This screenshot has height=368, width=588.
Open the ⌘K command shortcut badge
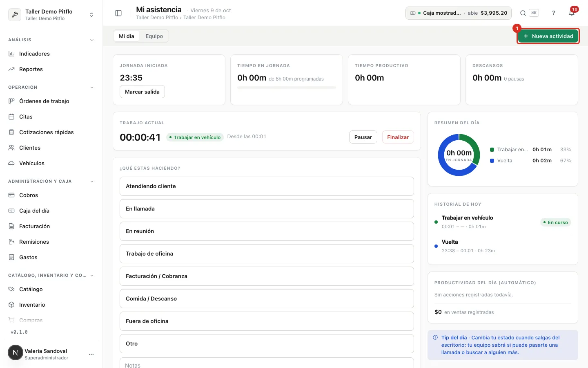pos(534,13)
